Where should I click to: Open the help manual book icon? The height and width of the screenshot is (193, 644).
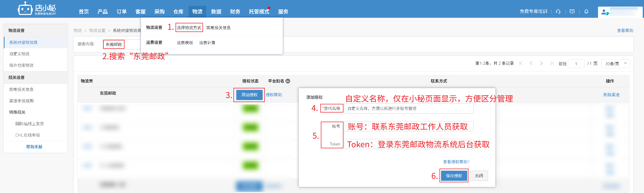coord(572,11)
